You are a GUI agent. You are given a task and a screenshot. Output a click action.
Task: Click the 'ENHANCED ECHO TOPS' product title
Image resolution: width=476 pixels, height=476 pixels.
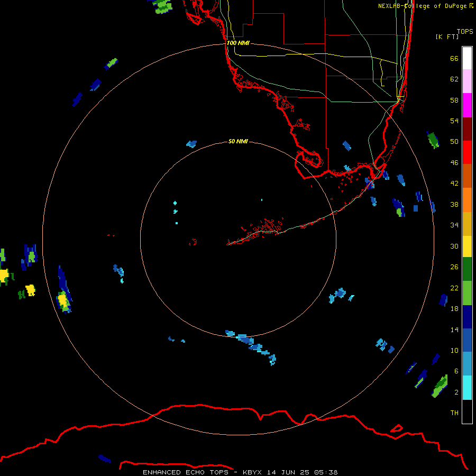tap(186, 472)
